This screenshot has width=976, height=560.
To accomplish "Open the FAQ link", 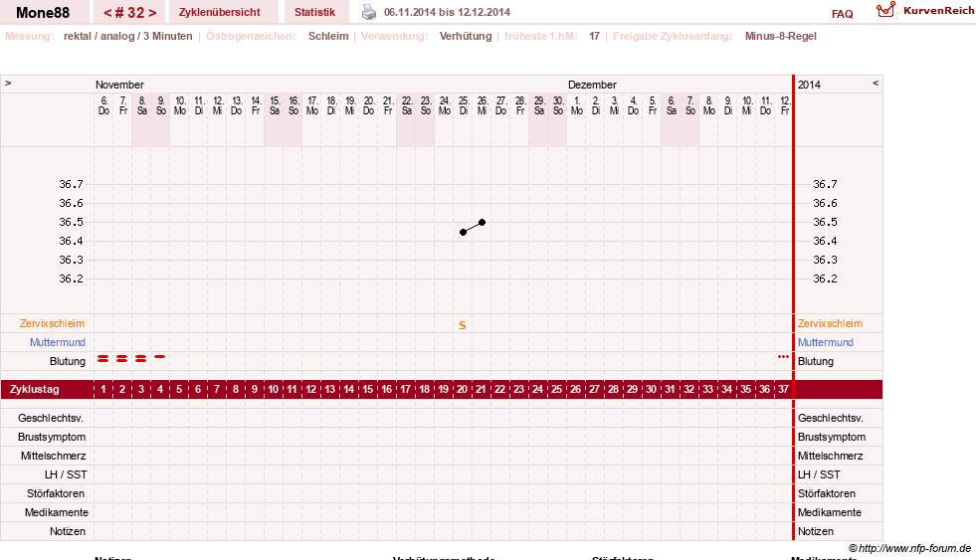I will pos(842,14).
